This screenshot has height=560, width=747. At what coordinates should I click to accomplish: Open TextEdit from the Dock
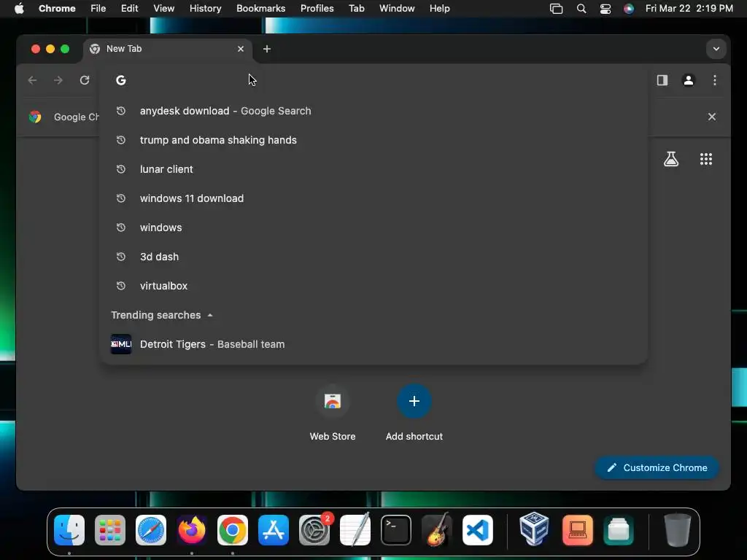coord(355,530)
